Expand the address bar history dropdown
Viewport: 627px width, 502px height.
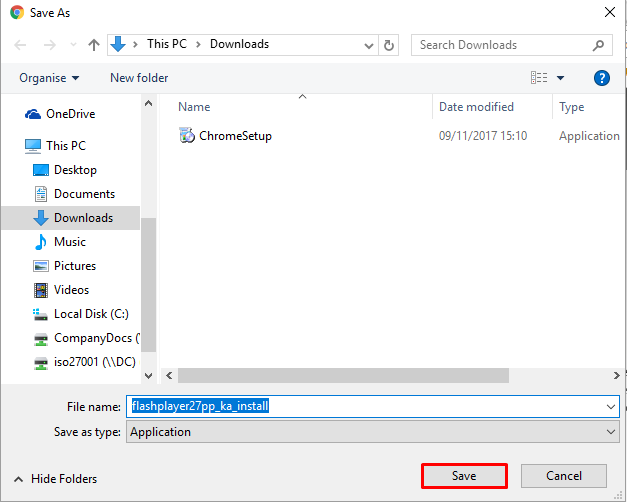click(368, 45)
